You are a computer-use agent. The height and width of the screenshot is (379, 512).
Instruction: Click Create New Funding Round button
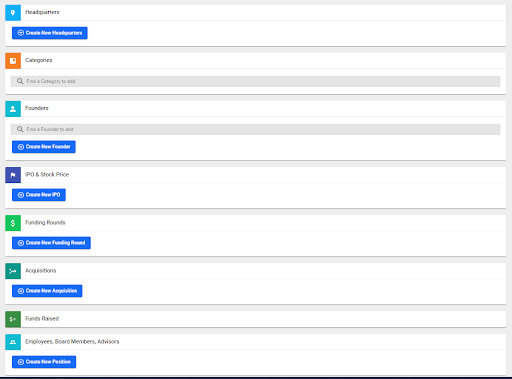51,243
